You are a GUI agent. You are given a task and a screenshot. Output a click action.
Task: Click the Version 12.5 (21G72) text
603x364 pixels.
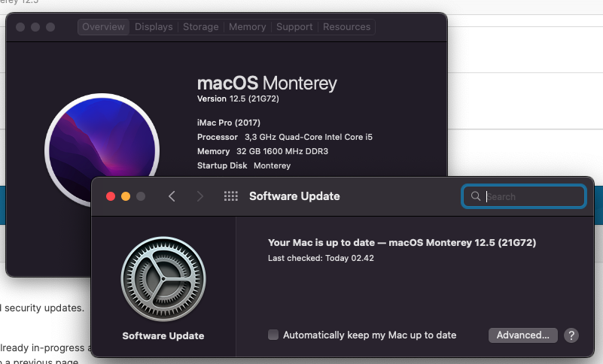tap(238, 99)
